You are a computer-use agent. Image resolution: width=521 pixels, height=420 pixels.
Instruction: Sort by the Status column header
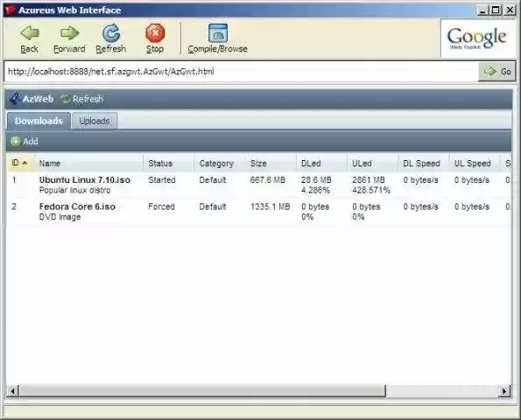169,163
